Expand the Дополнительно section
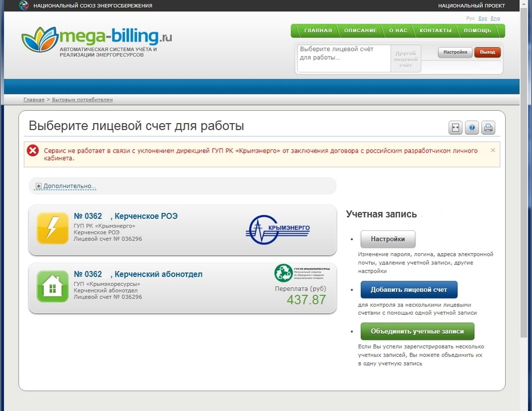The image size is (532, 411). point(65,186)
